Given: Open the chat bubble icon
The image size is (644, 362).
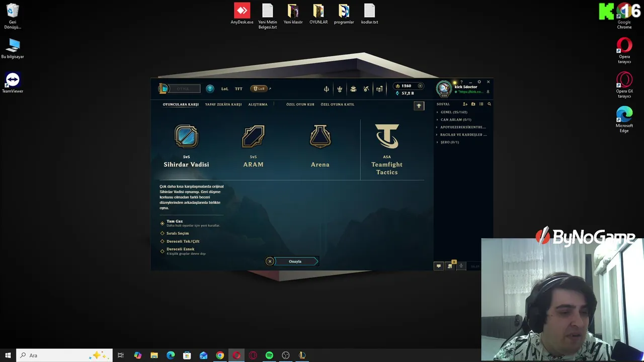Looking at the screenshot, I should coord(438,266).
